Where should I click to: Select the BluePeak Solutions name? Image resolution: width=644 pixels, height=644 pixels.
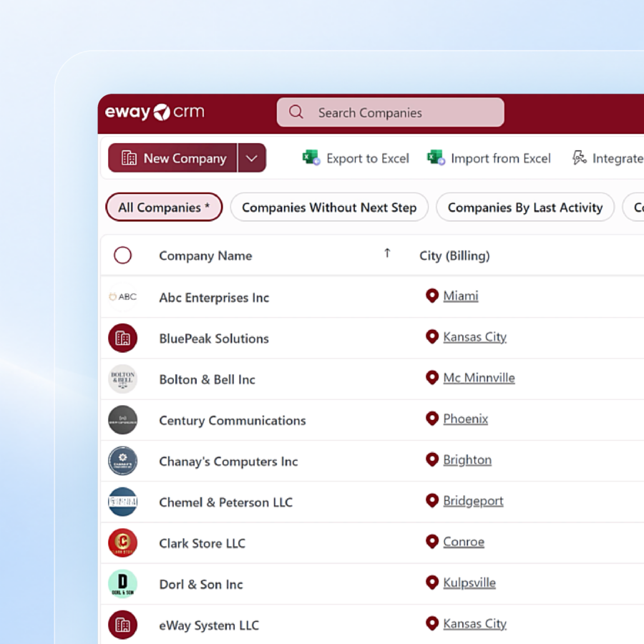click(x=214, y=338)
